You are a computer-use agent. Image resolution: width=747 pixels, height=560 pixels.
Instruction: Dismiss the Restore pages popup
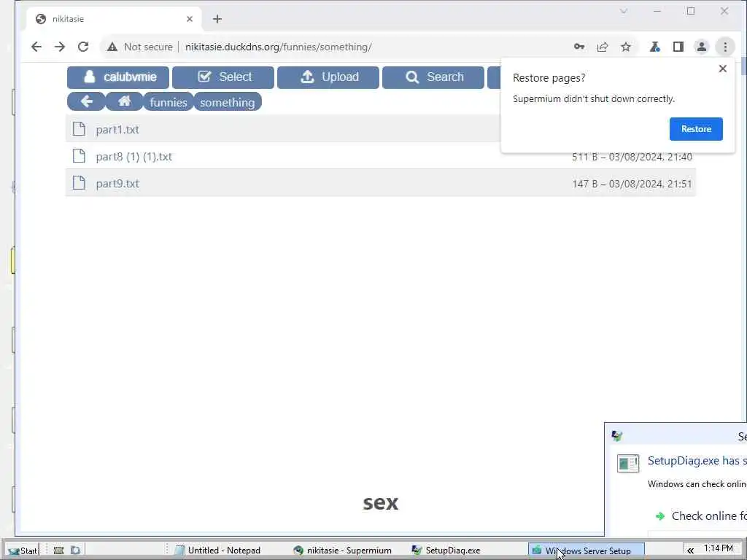click(x=723, y=69)
